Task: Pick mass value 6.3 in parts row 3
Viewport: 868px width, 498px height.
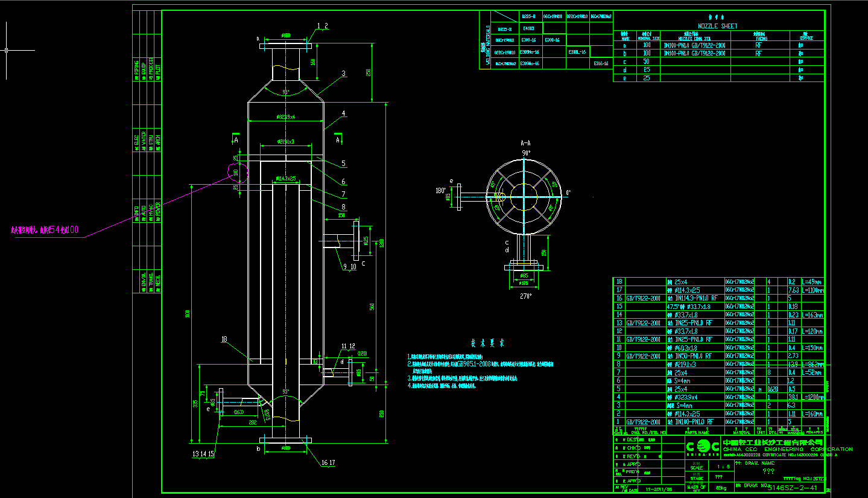Action: point(792,406)
